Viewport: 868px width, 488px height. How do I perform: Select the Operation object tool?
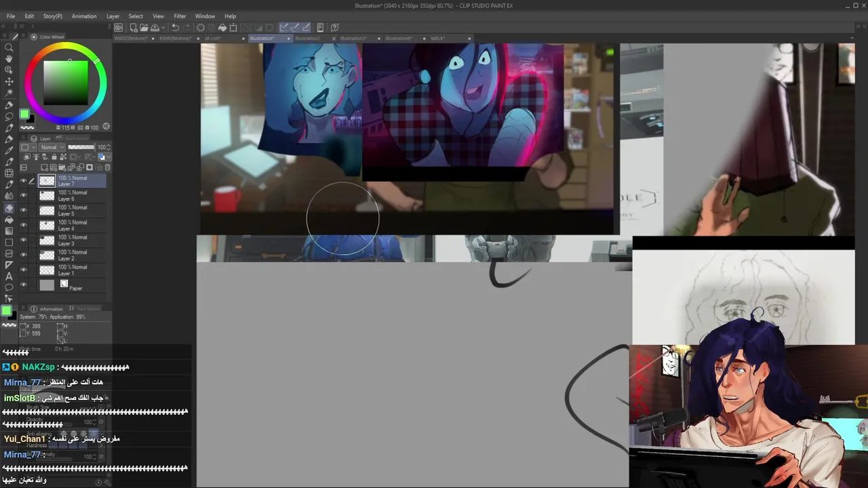coord(9,70)
